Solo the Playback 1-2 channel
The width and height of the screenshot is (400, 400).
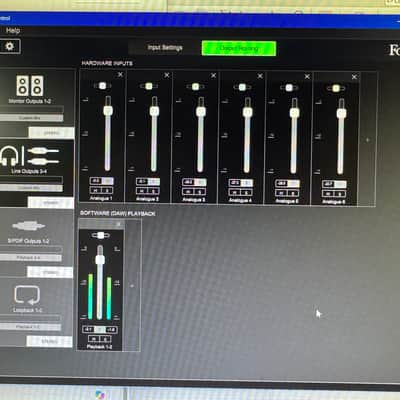[105, 339]
